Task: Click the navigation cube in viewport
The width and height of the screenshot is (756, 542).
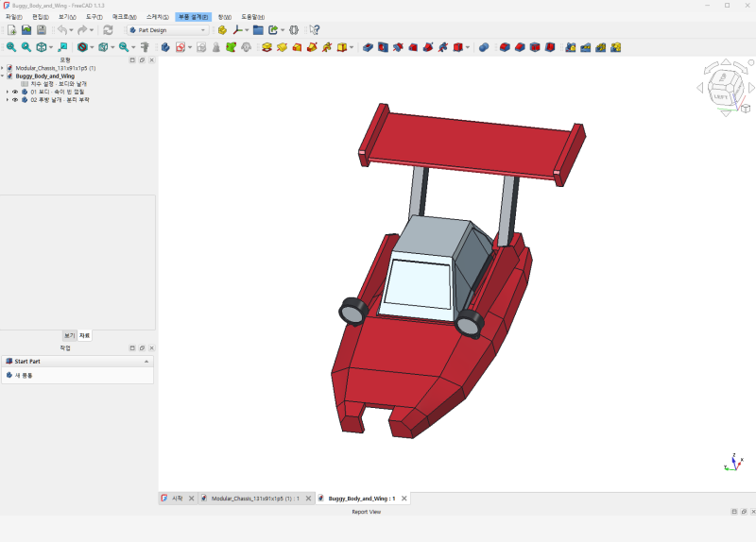Action: (x=725, y=88)
